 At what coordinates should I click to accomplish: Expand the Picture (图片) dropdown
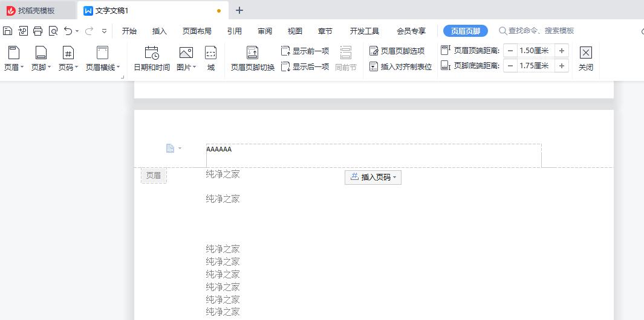tap(186, 68)
